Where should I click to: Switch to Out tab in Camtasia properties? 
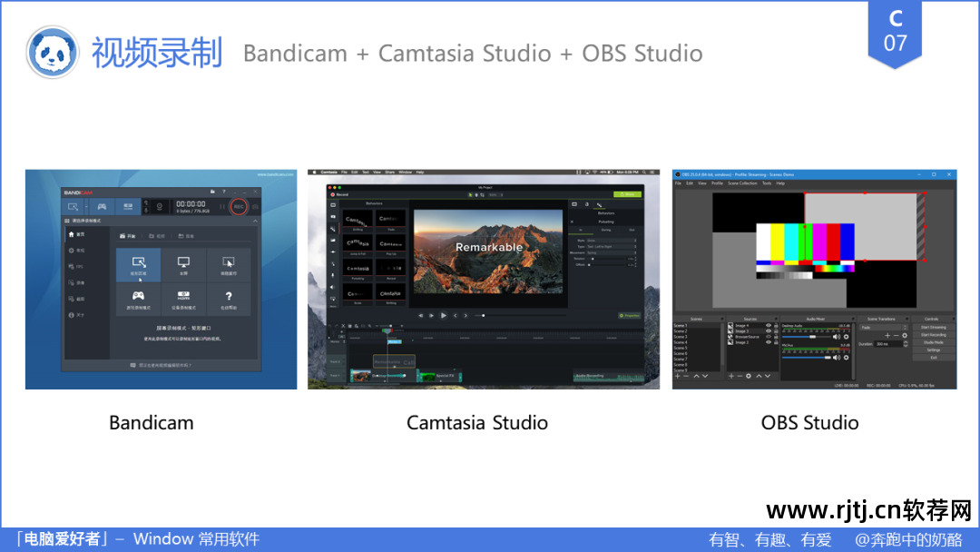coord(632,230)
